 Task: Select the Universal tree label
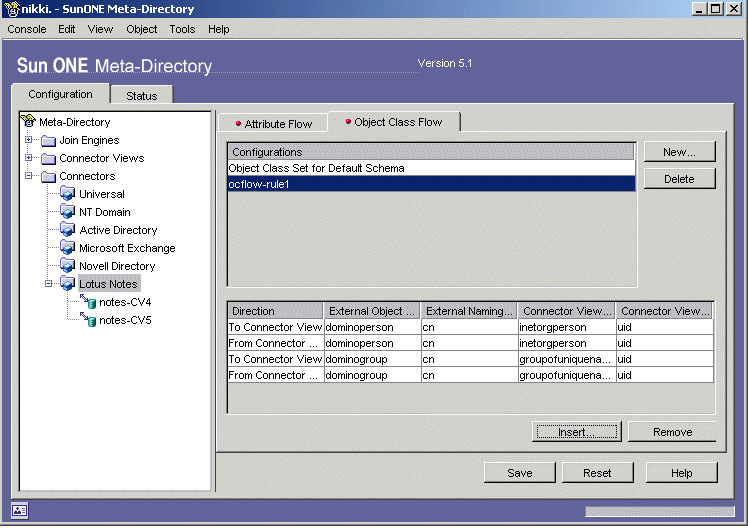[102, 194]
